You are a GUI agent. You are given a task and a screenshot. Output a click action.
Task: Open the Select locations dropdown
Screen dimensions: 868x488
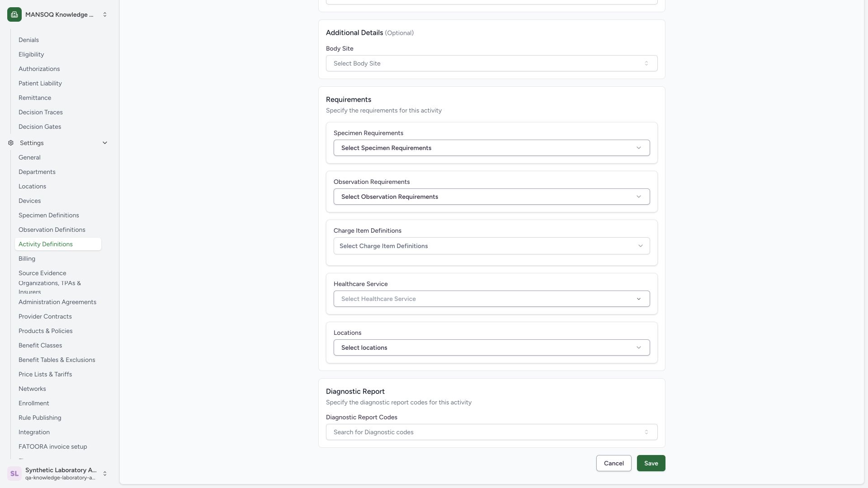coord(491,347)
